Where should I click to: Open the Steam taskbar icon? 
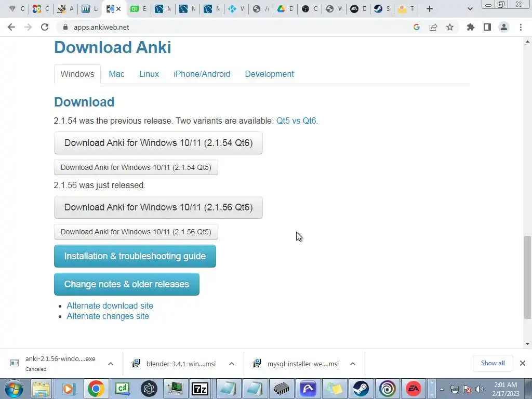[x=361, y=389]
